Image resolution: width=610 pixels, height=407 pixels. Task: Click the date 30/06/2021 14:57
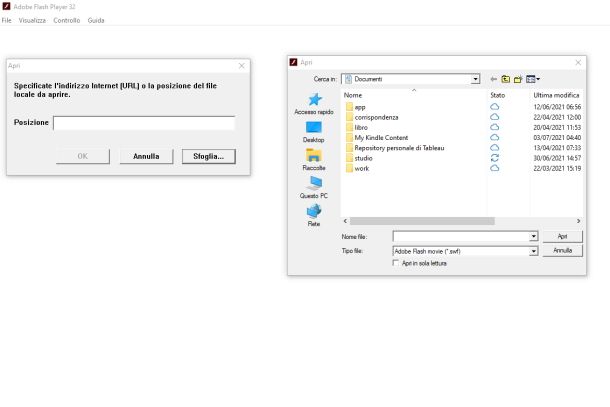point(557,158)
